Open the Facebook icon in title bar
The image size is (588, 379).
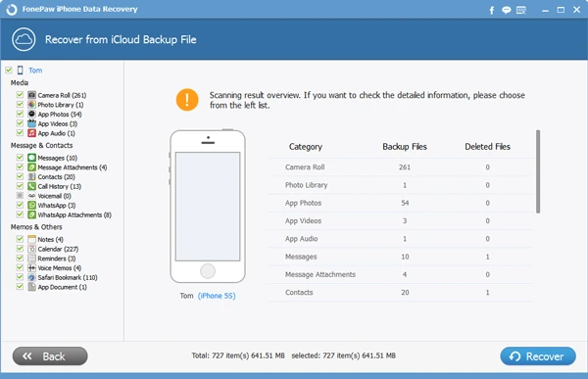point(492,10)
